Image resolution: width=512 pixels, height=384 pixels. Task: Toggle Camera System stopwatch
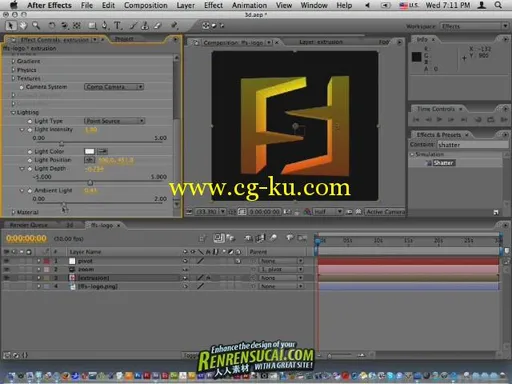coord(22,87)
